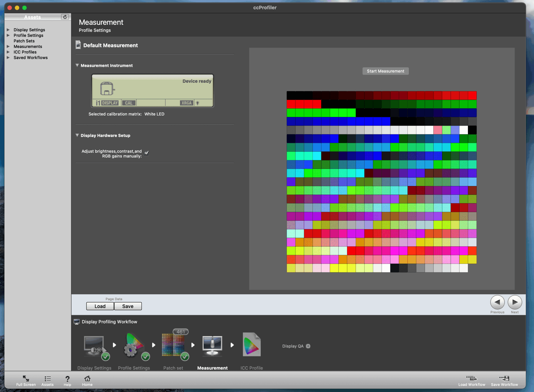Enable adjusting brightness, contrast, and RGB gains manually
Screen dimensions: 534x392
[146, 153]
